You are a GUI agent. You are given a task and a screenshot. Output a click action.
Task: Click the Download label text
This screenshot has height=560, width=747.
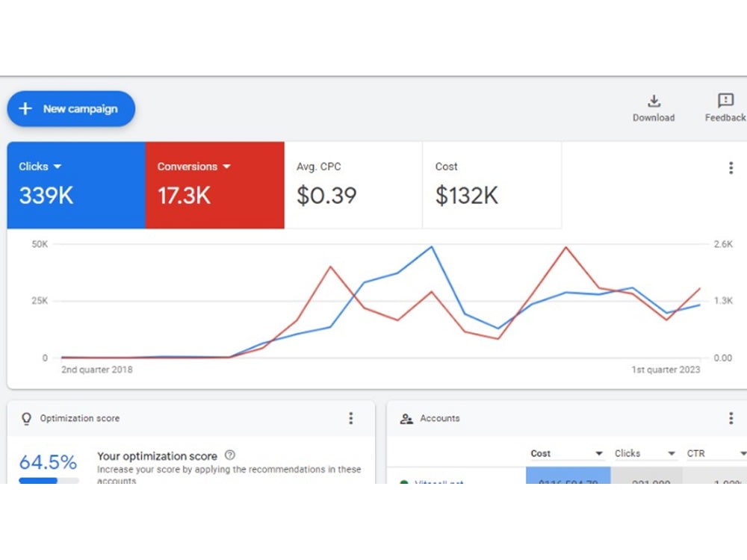point(654,118)
